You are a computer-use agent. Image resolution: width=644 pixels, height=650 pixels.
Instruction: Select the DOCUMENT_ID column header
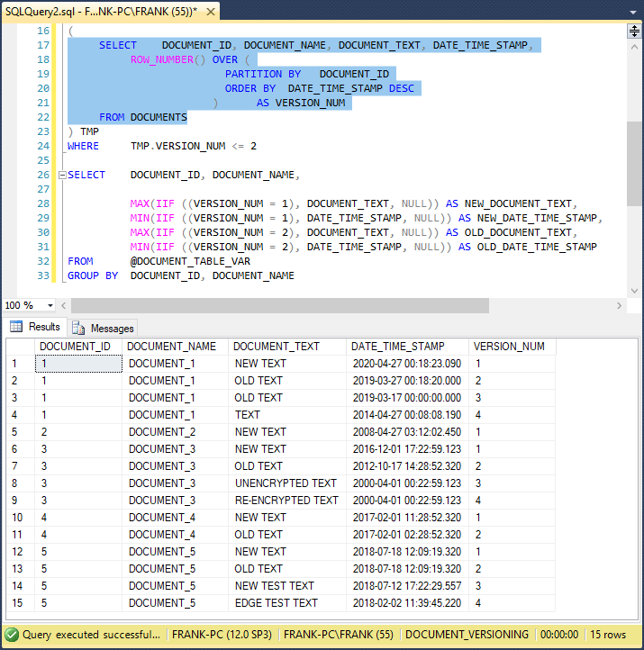(x=78, y=347)
